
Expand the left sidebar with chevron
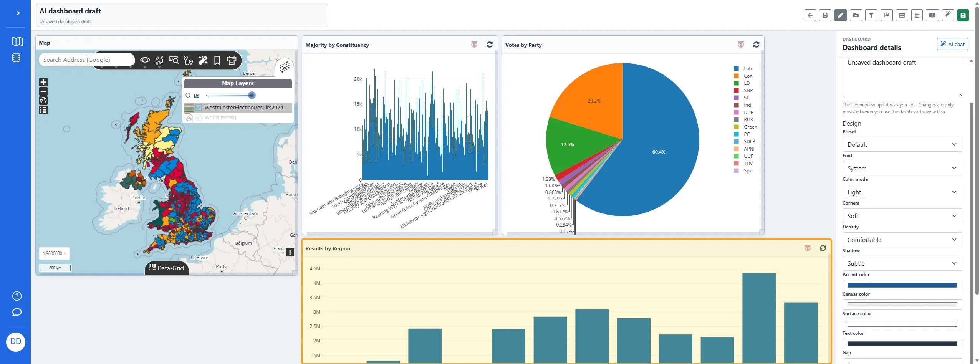(18, 13)
